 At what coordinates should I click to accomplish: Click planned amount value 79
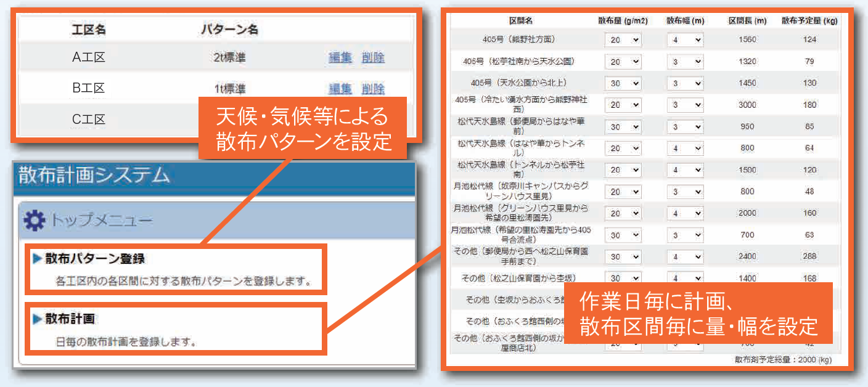[810, 62]
